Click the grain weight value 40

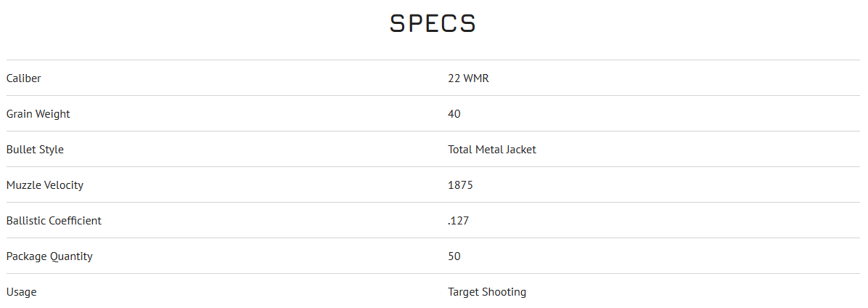tap(454, 114)
